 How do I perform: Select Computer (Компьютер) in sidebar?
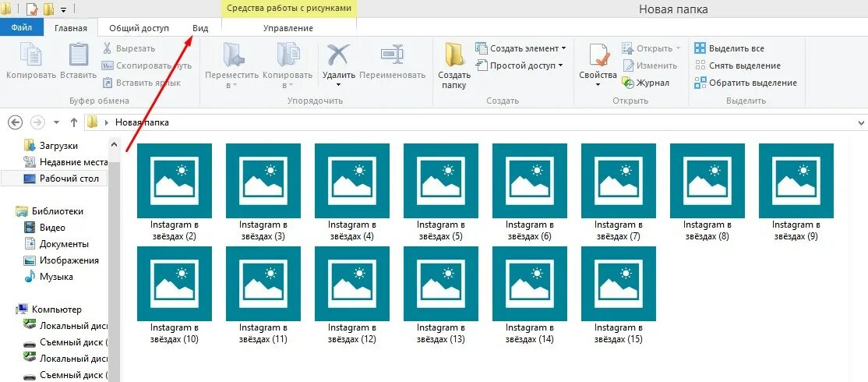tap(49, 309)
